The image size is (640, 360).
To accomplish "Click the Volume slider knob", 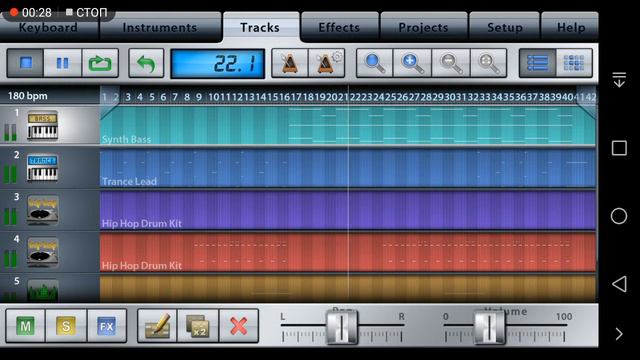I will click(489, 327).
